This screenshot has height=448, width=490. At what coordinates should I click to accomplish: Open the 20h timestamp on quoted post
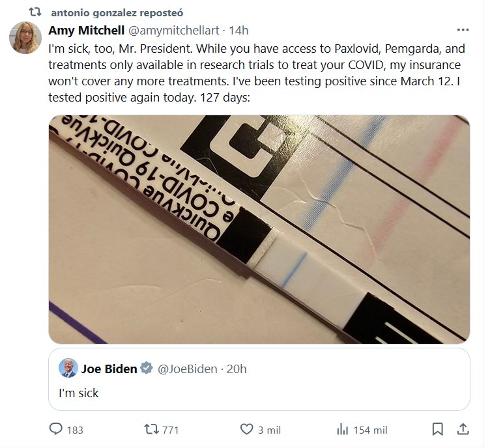point(236,369)
